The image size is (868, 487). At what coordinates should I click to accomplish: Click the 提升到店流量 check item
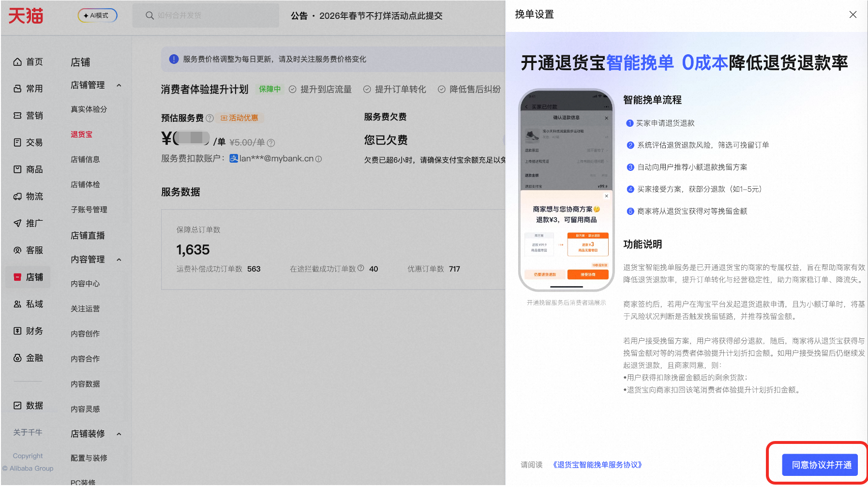tap(320, 90)
